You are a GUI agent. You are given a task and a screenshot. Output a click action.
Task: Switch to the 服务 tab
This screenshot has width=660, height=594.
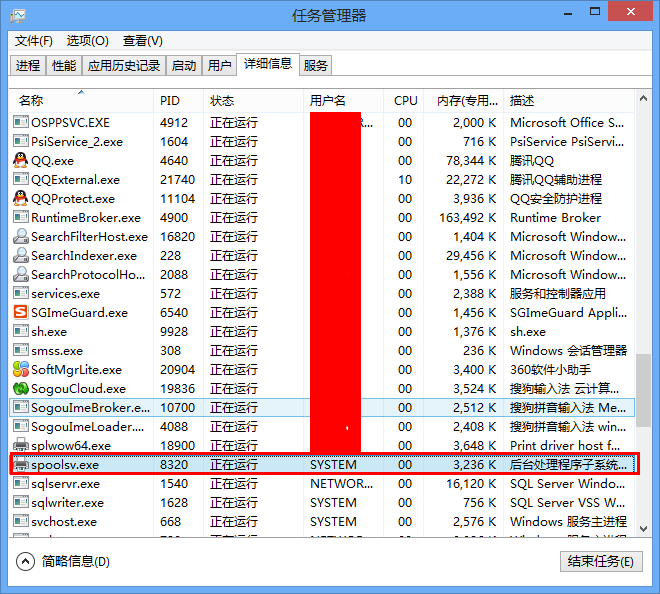[316, 66]
